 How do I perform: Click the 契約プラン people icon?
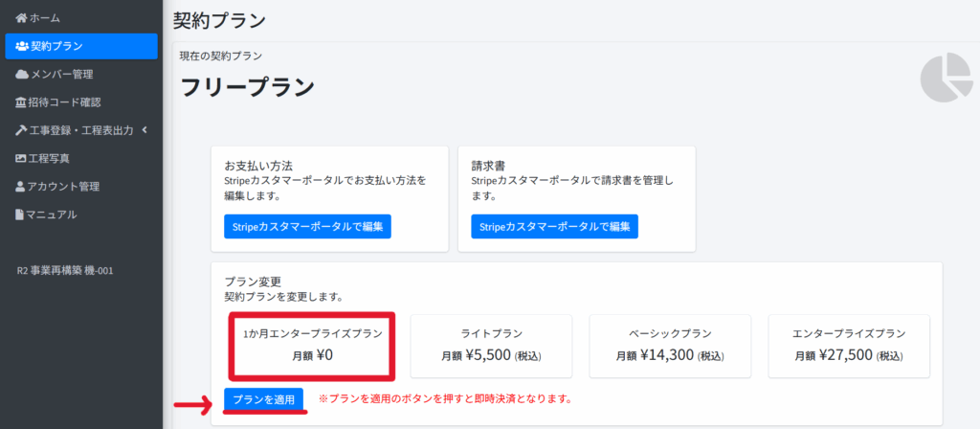tap(22, 46)
